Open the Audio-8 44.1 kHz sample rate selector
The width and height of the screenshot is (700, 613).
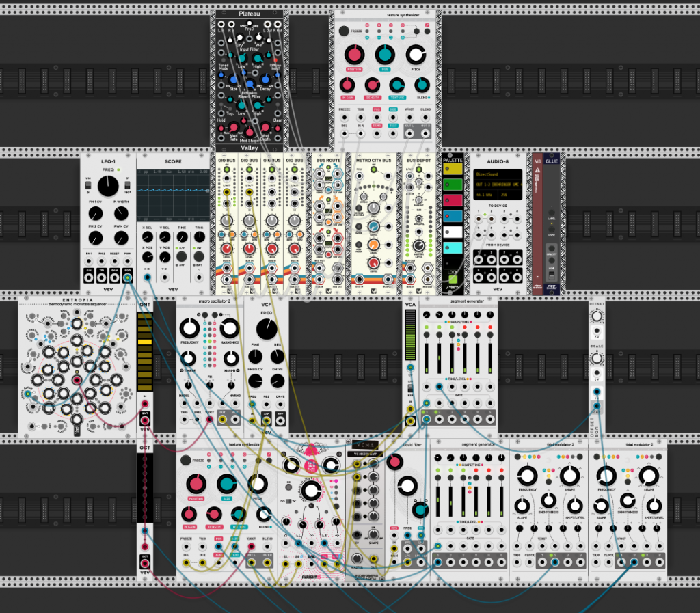[485, 195]
